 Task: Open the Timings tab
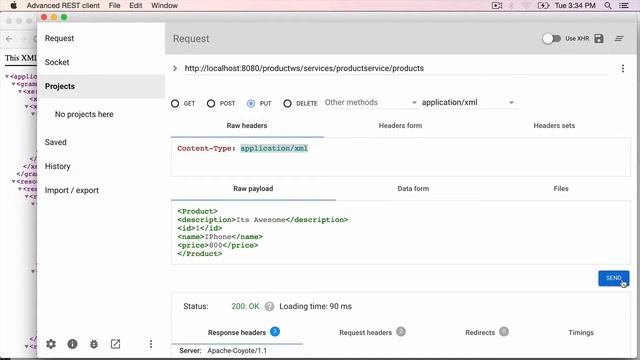click(581, 333)
